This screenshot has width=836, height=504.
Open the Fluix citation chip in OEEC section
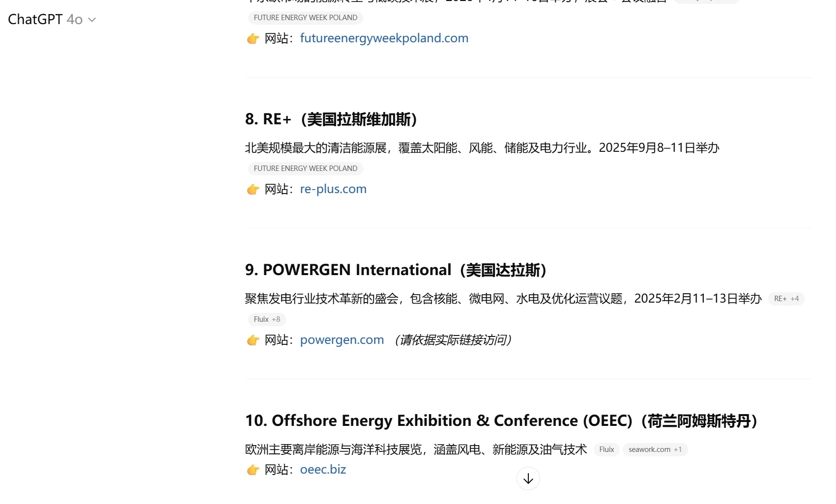pyautogui.click(x=606, y=449)
